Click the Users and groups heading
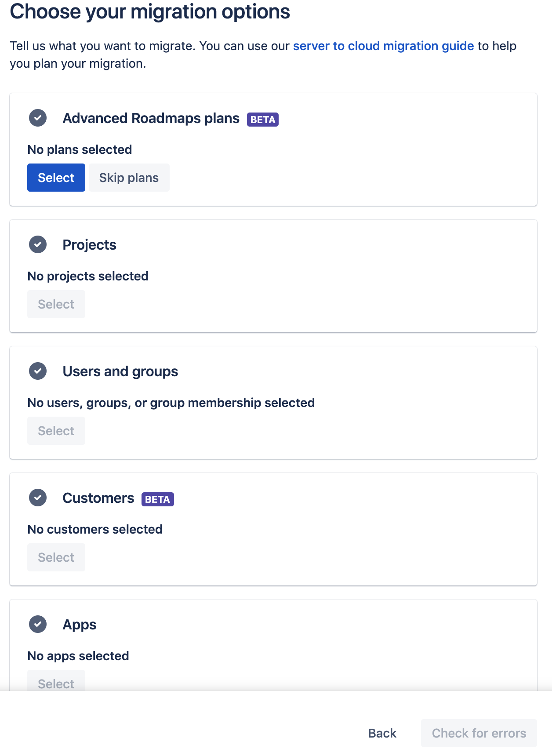 120,371
